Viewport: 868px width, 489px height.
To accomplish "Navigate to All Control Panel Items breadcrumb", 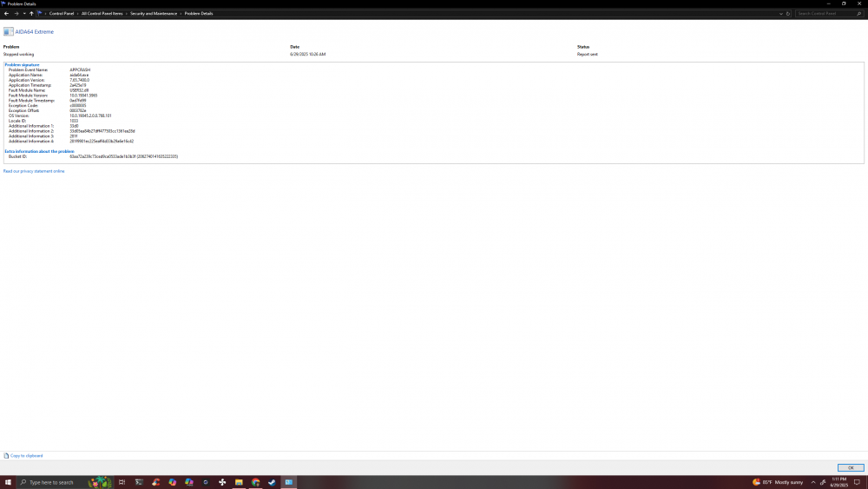I will click(102, 13).
